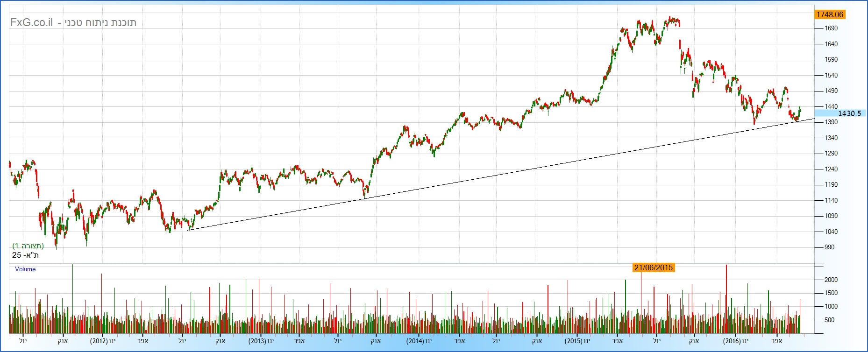Pick the 1540 price level label
Image resolution: width=868 pixels, height=352 pixels.
pos(831,75)
